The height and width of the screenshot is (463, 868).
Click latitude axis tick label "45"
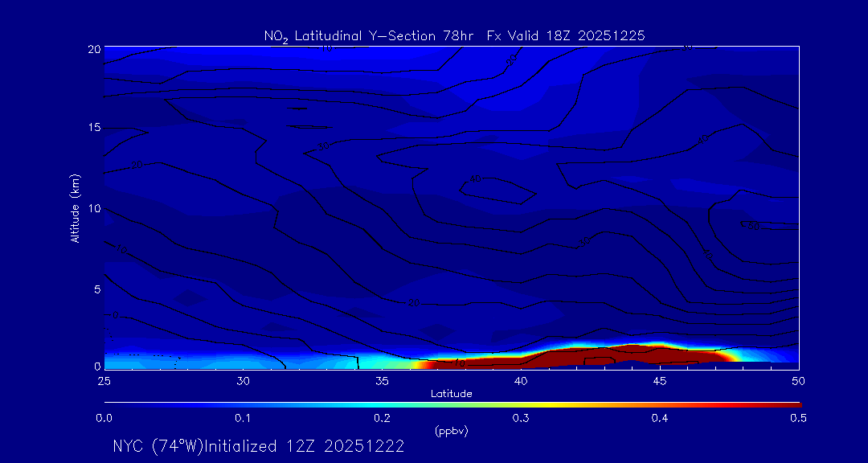[x=660, y=381]
